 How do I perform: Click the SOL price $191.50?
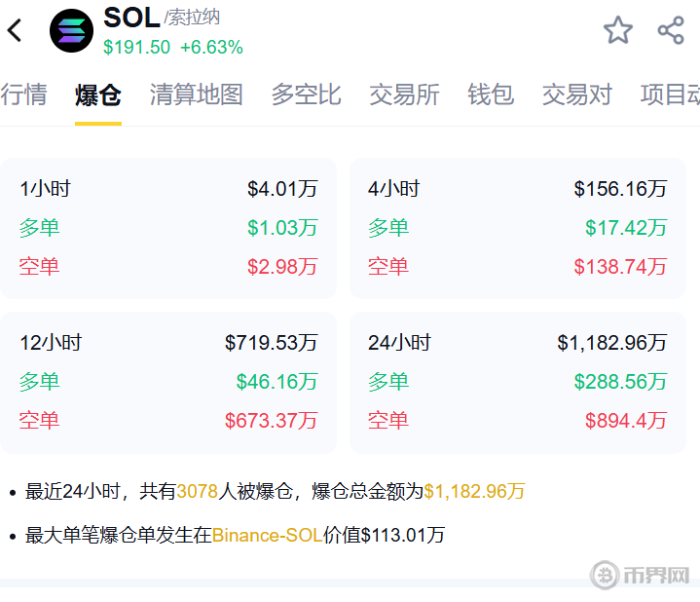pyautogui.click(x=136, y=48)
